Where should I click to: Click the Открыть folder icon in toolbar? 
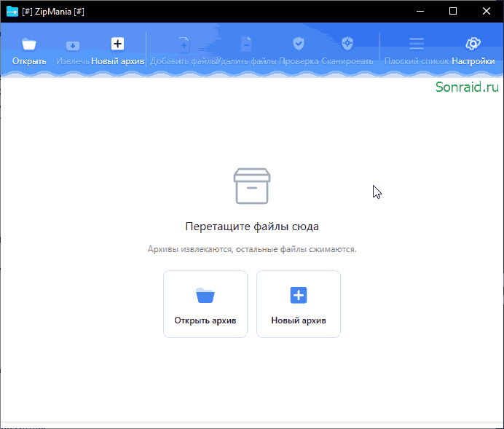pos(29,44)
